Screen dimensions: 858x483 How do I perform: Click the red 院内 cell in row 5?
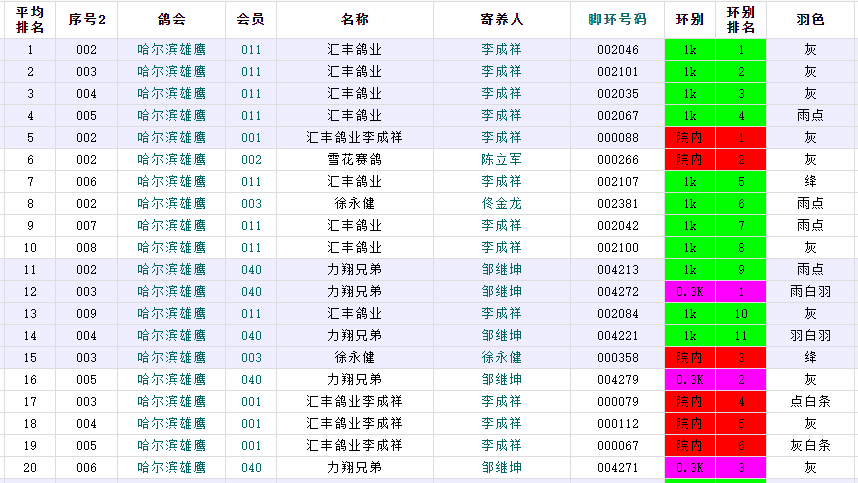pyautogui.click(x=690, y=137)
